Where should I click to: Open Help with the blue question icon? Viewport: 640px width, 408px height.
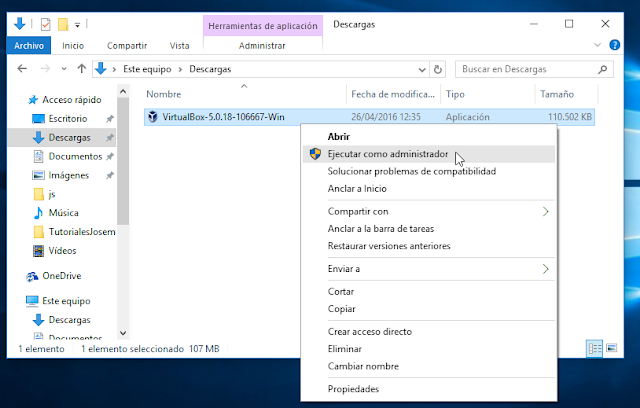click(614, 45)
